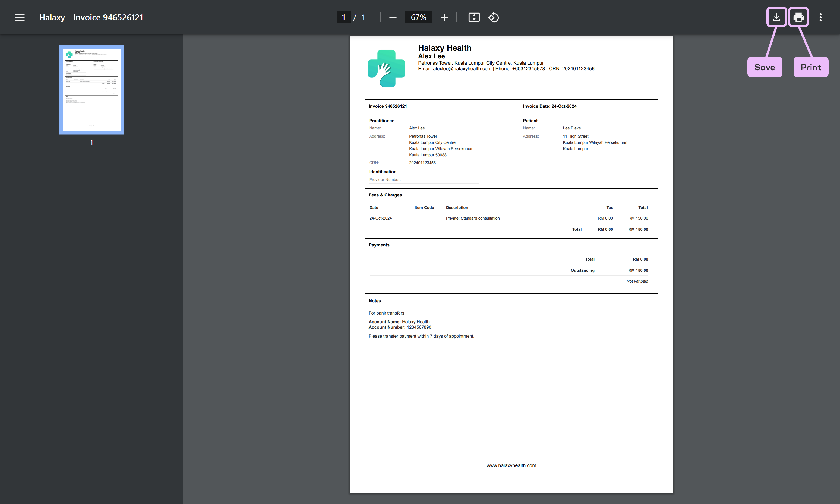Image resolution: width=840 pixels, height=504 pixels.
Task: Click the current page number field
Action: coord(343,17)
